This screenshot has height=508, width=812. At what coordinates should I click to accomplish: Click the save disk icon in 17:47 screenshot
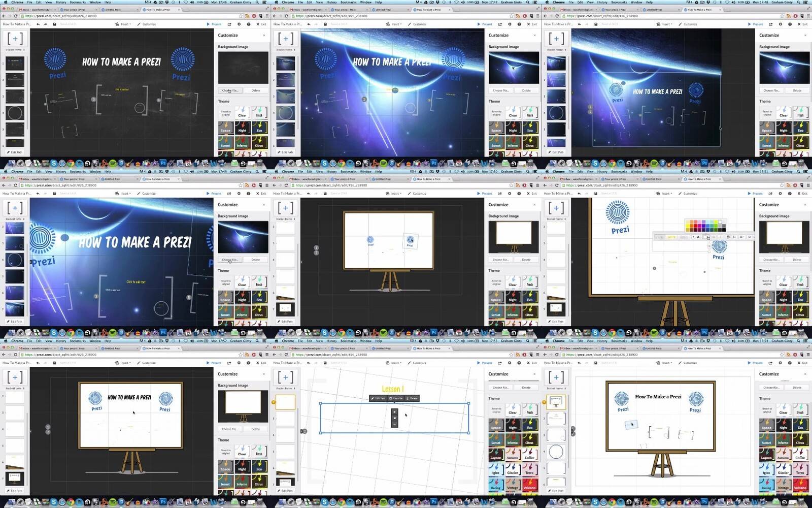(x=325, y=24)
